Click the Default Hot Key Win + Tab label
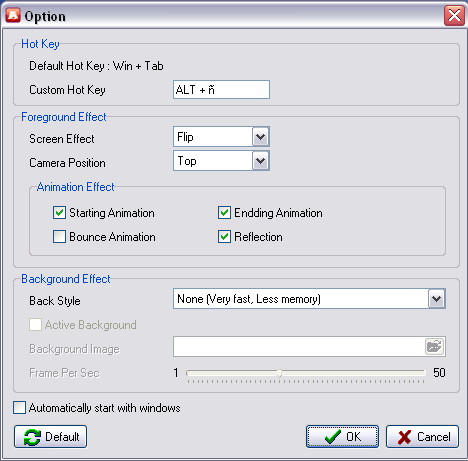 point(96,66)
